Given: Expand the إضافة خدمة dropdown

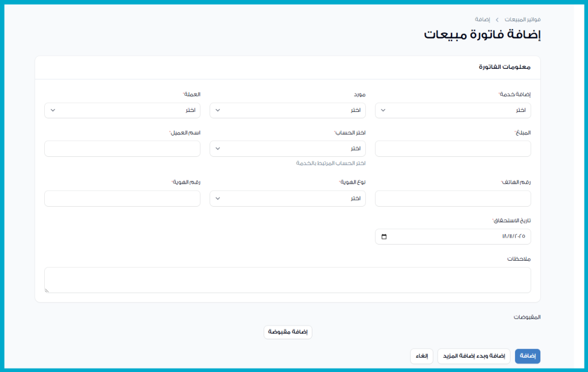Looking at the screenshot, I should pos(452,110).
